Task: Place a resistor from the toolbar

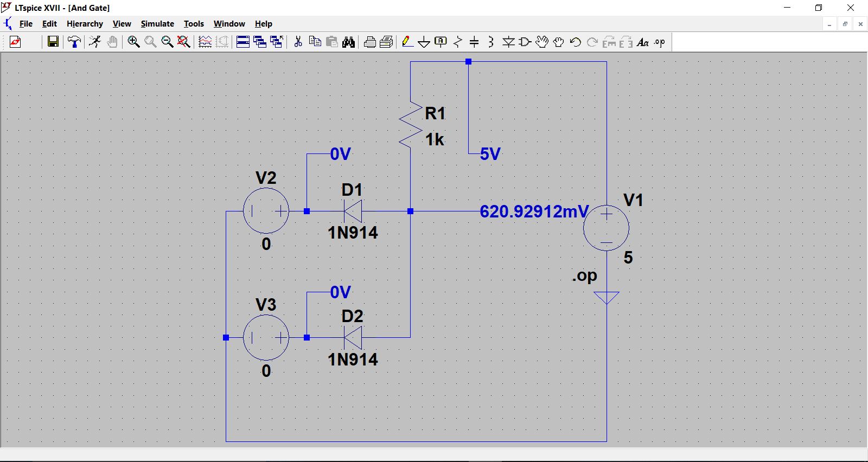Action: tap(458, 42)
